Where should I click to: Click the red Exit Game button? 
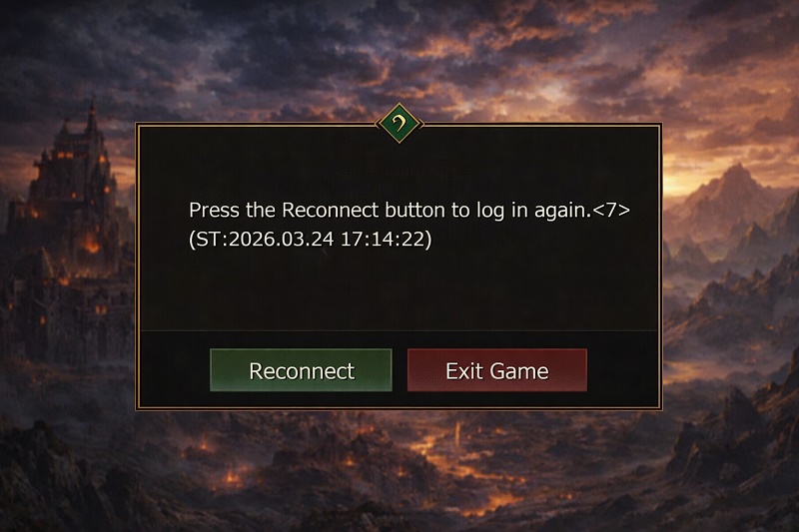pos(496,370)
